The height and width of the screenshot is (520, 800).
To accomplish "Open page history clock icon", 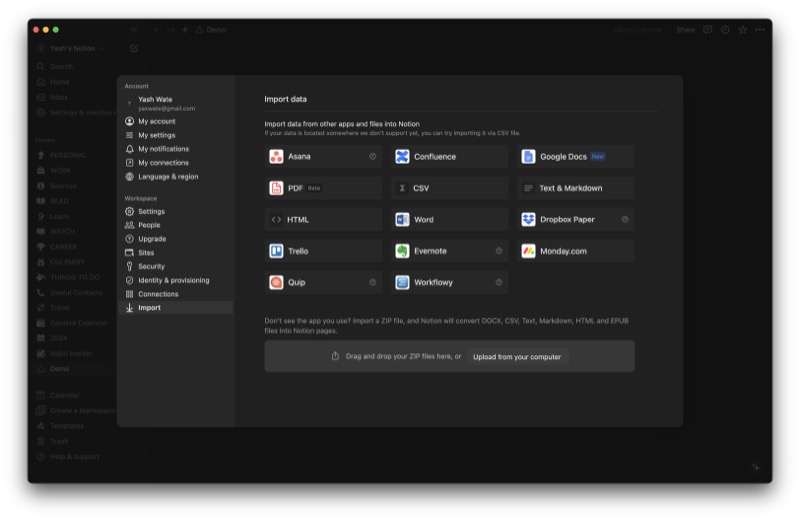I will point(725,30).
